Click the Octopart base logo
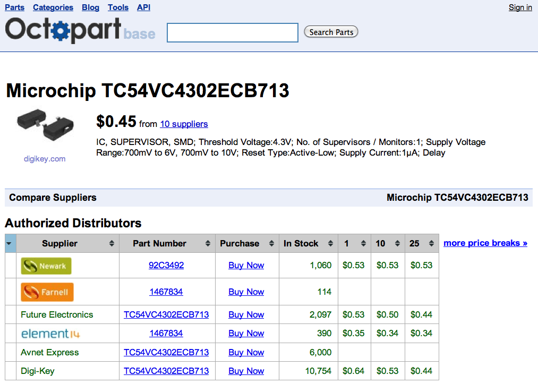The width and height of the screenshot is (538, 392). coord(80,30)
